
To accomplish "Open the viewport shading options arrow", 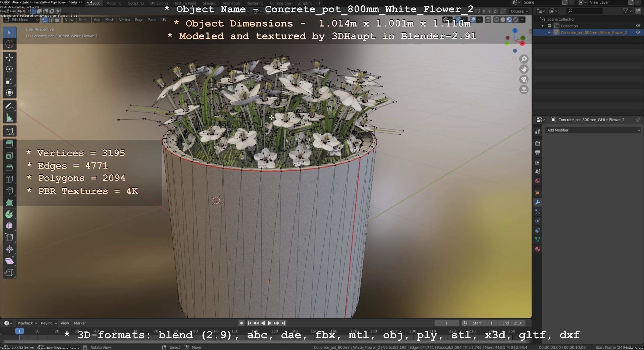I will pyautogui.click(x=522, y=20).
